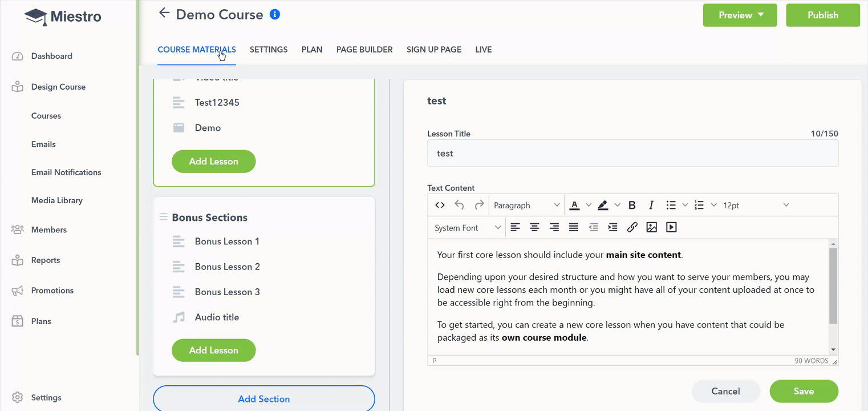Select the Demo lesson
Screen dimensions: 868x411
(x=208, y=128)
